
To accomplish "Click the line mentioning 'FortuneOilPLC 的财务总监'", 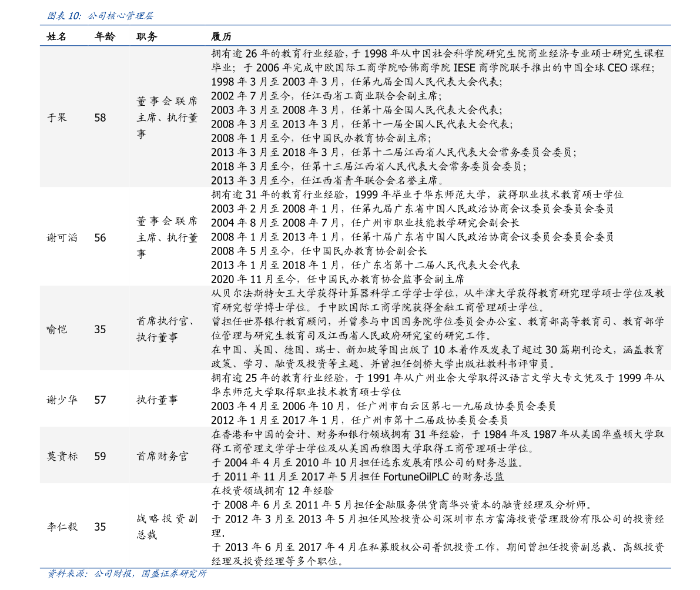I will click(357, 477).
